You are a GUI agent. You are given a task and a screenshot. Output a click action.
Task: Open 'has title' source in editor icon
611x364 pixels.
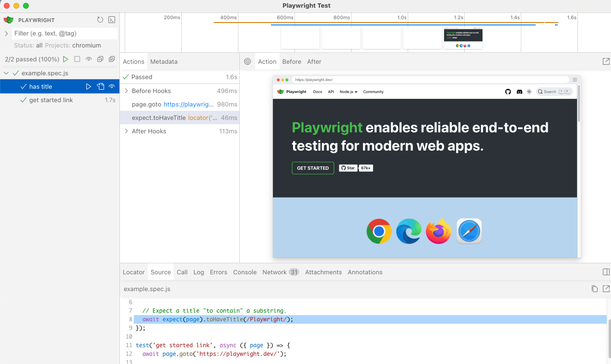[100, 87]
